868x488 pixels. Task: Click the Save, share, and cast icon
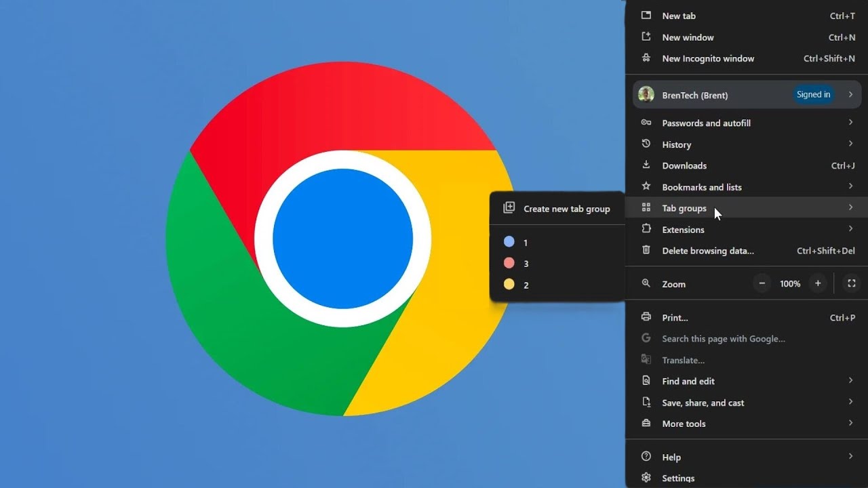(x=646, y=403)
